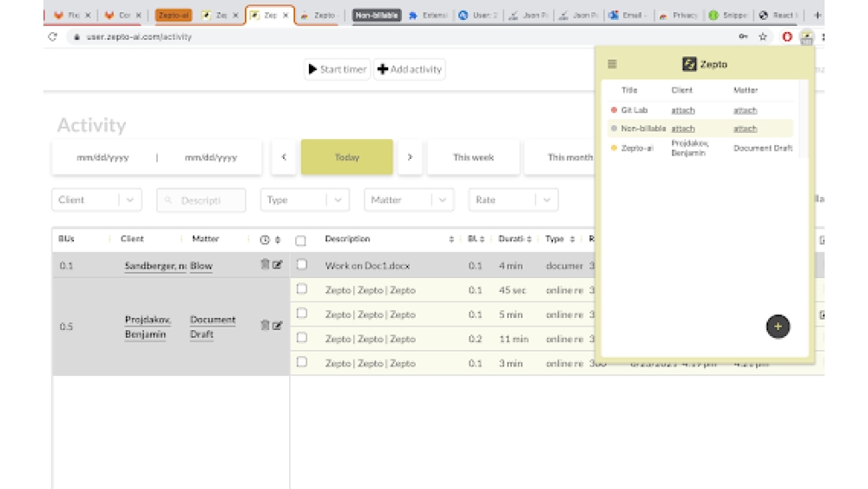Click the round plus button in Zepto popup
868x489 pixels.
click(x=778, y=327)
